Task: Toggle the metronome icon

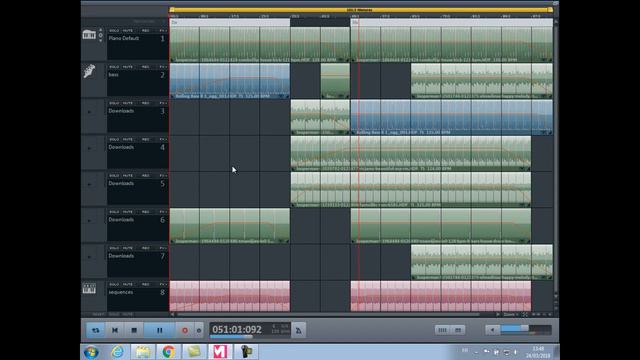Action: (298, 330)
